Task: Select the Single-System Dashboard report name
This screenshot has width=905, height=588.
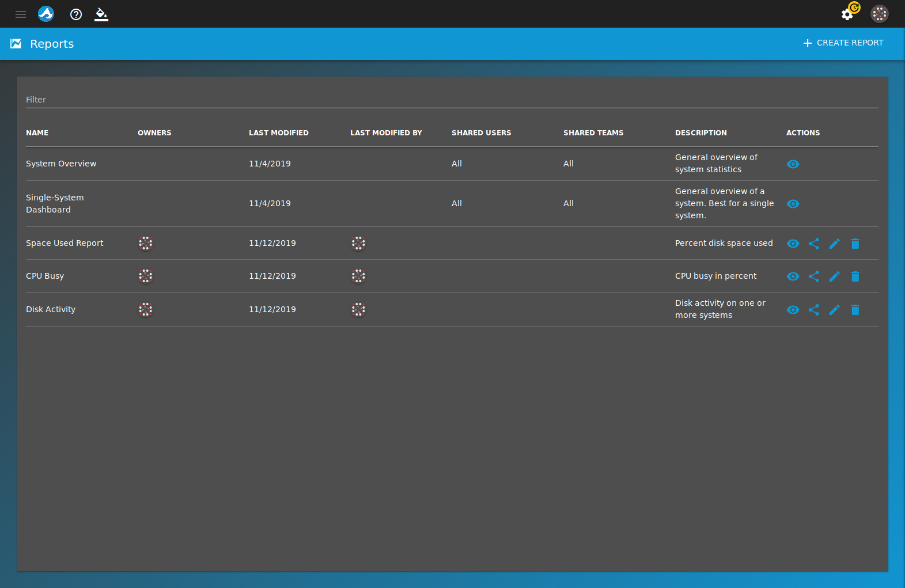Action: (x=55, y=203)
